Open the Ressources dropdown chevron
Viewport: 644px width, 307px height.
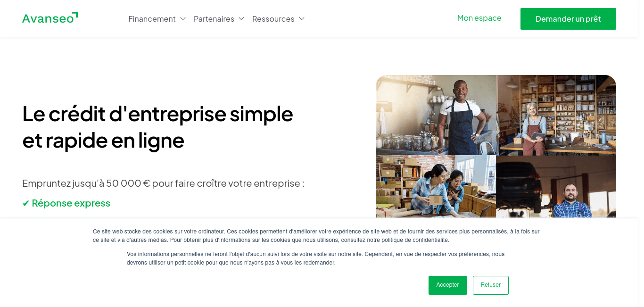coord(302,19)
